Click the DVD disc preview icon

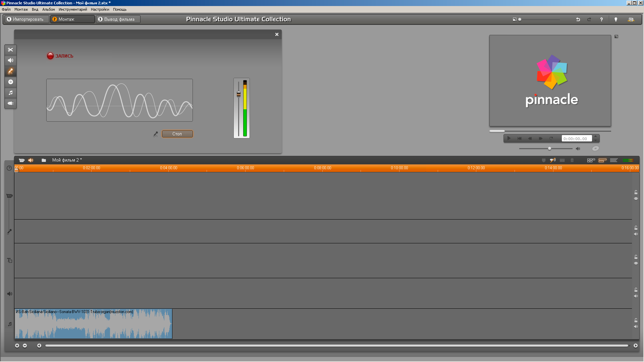click(595, 148)
